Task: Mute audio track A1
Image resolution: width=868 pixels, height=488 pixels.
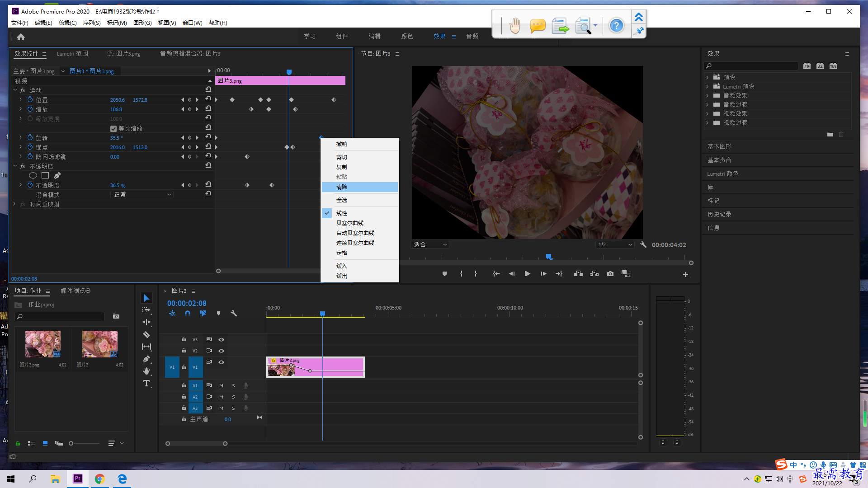Action: [x=221, y=385]
